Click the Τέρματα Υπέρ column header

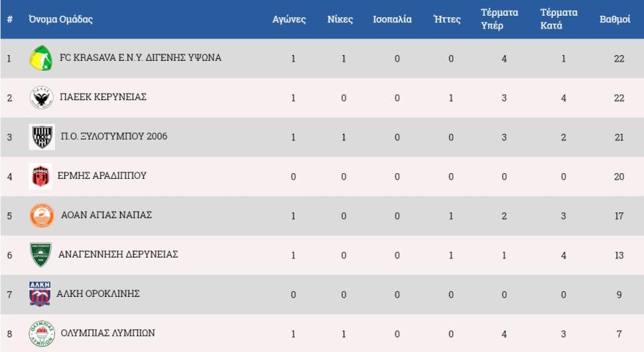click(499, 19)
